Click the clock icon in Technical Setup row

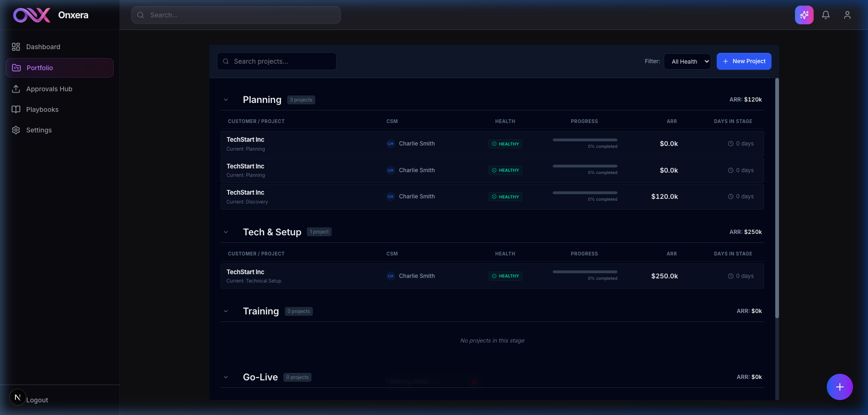730,276
